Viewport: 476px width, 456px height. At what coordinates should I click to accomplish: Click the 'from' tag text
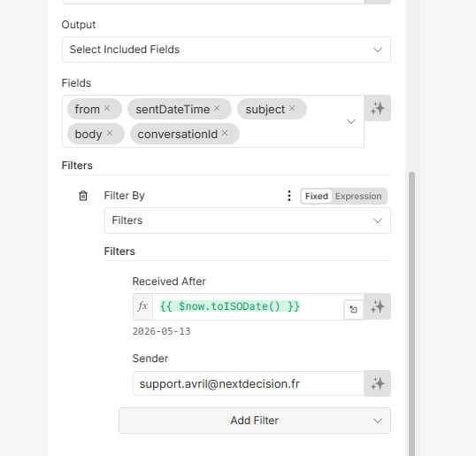tap(87, 110)
